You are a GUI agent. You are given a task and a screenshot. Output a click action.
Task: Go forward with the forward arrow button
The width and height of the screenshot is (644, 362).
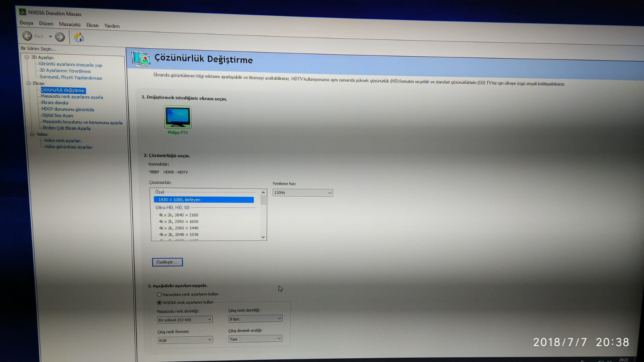pos(60,37)
